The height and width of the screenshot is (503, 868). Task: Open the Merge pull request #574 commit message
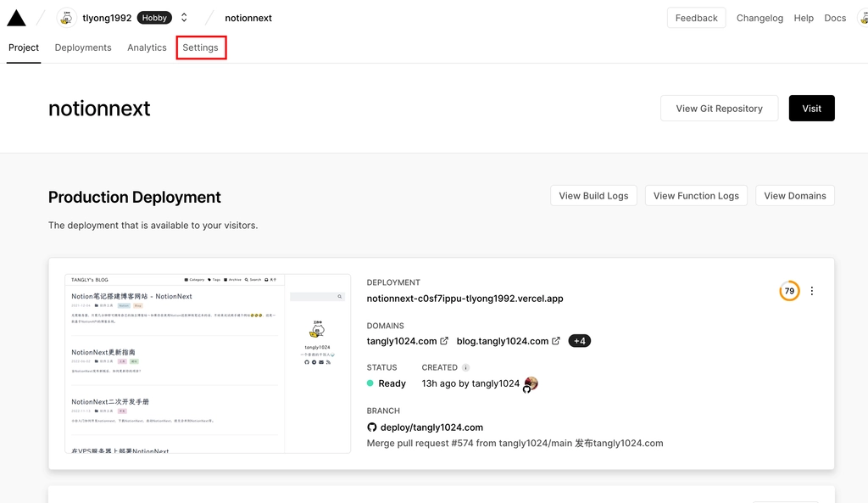click(x=515, y=443)
